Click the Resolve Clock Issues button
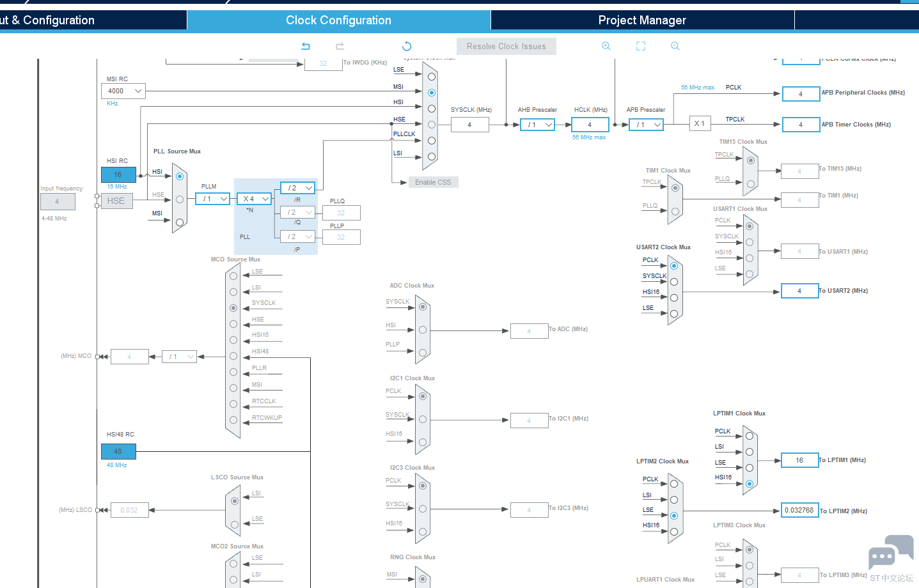Screen dimensions: 919x588 point(507,46)
